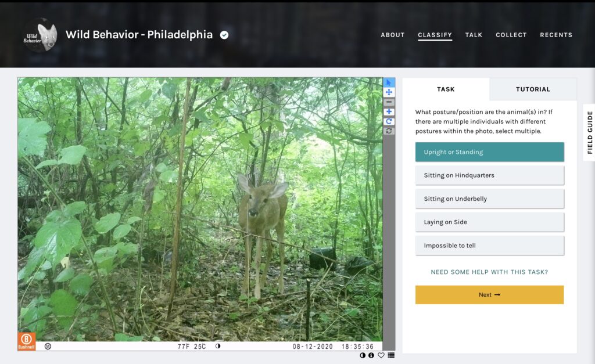Zoom out with the minus button
Screen dimensions: 595x364
coord(389,102)
